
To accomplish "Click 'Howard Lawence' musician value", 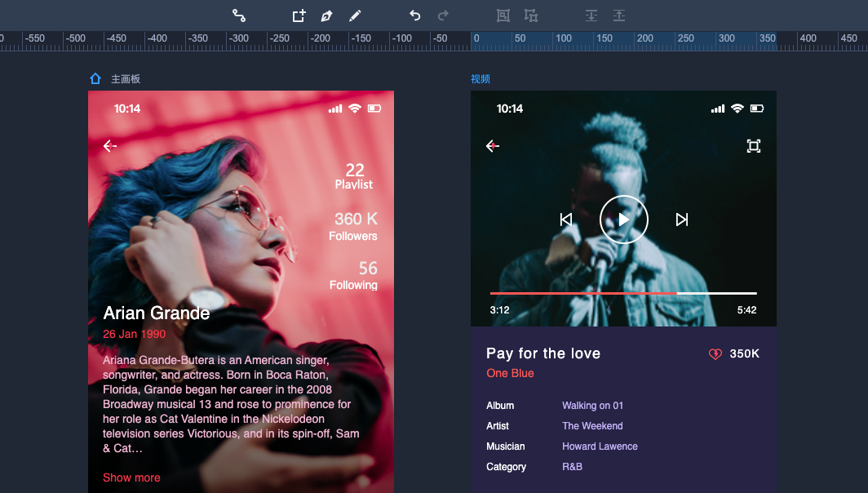I will point(600,446).
